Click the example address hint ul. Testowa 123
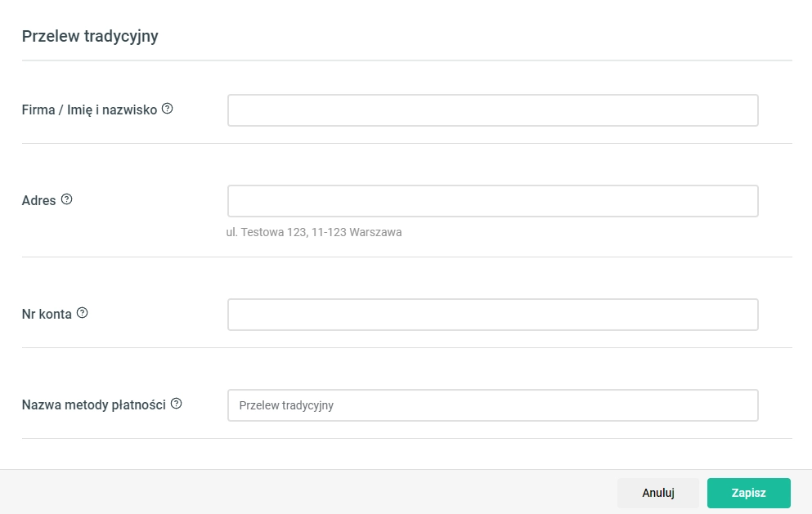The image size is (812, 514). [314, 232]
